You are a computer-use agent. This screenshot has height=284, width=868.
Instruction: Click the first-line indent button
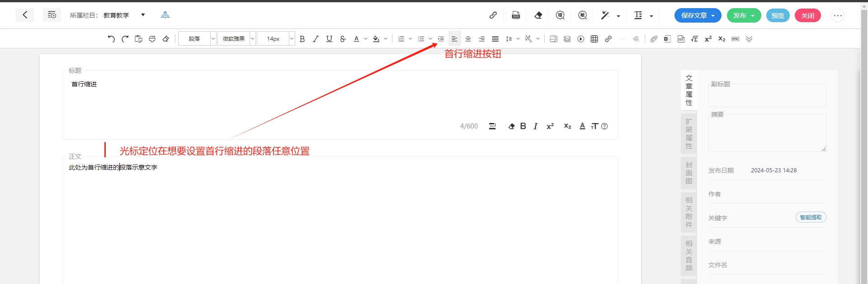coord(441,39)
